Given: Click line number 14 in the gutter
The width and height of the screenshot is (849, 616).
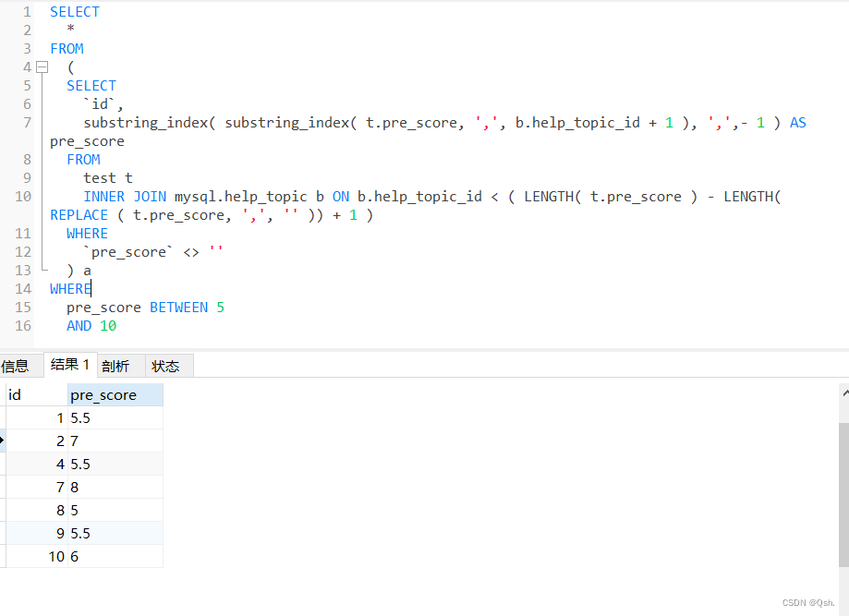Looking at the screenshot, I should pos(22,288).
